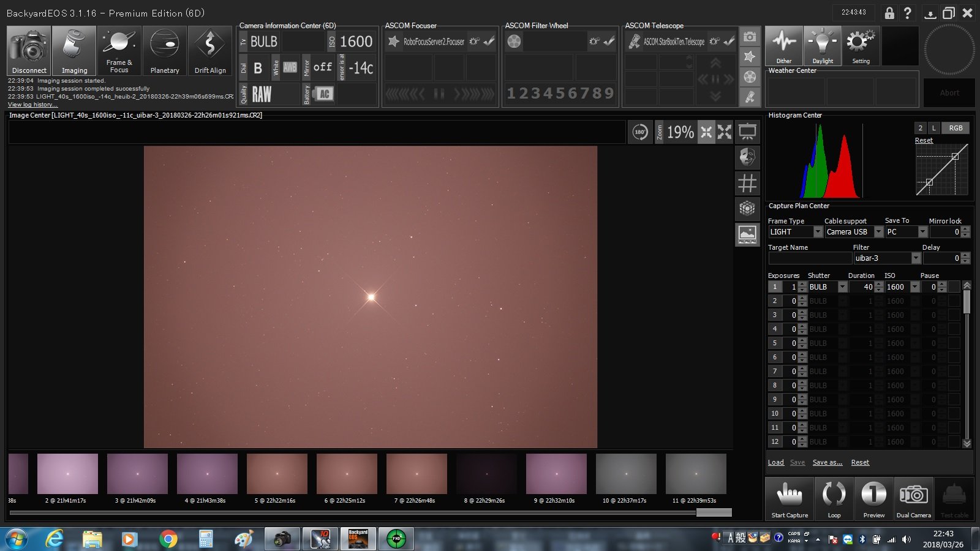Click the zoom expand full-size icon

point(725,132)
